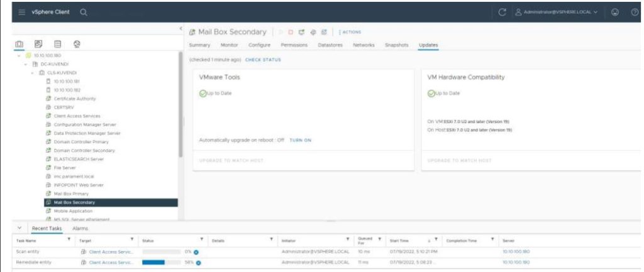This screenshot has height=272, width=644.
Task: Open the help question mark icon
Action: pos(634,12)
